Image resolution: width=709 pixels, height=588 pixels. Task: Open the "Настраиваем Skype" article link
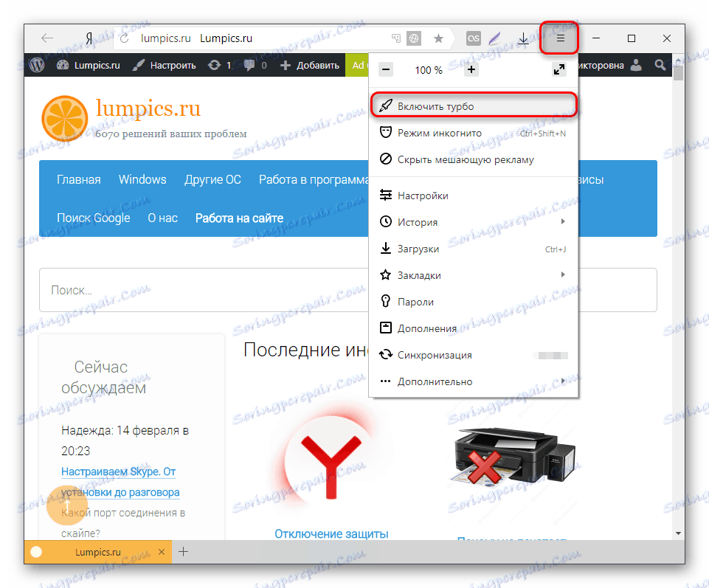pyautogui.click(x=120, y=482)
